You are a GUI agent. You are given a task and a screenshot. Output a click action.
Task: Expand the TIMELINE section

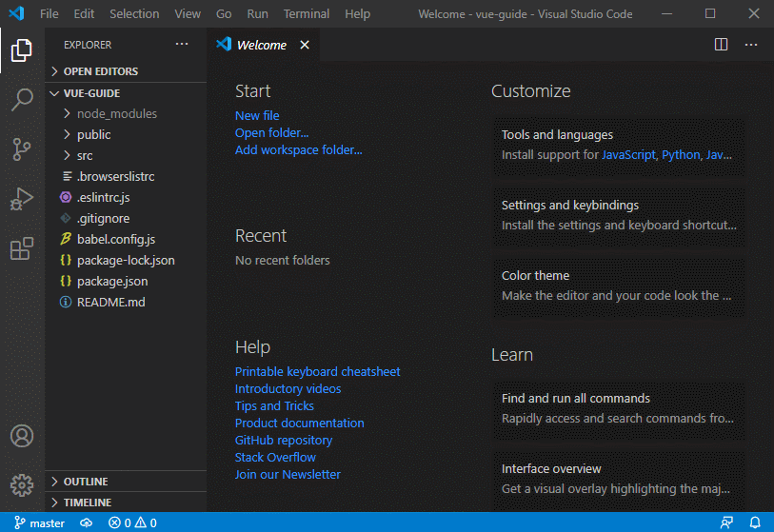(126, 502)
